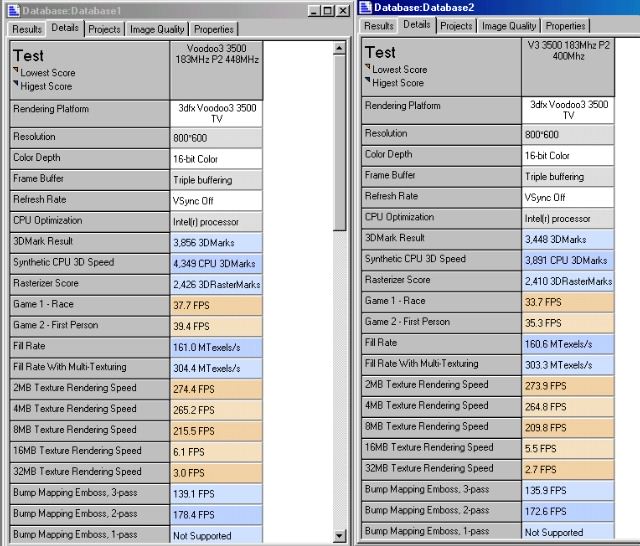Open the Projects tab in Database2
Screen dimensions: 640x546
(456, 26)
